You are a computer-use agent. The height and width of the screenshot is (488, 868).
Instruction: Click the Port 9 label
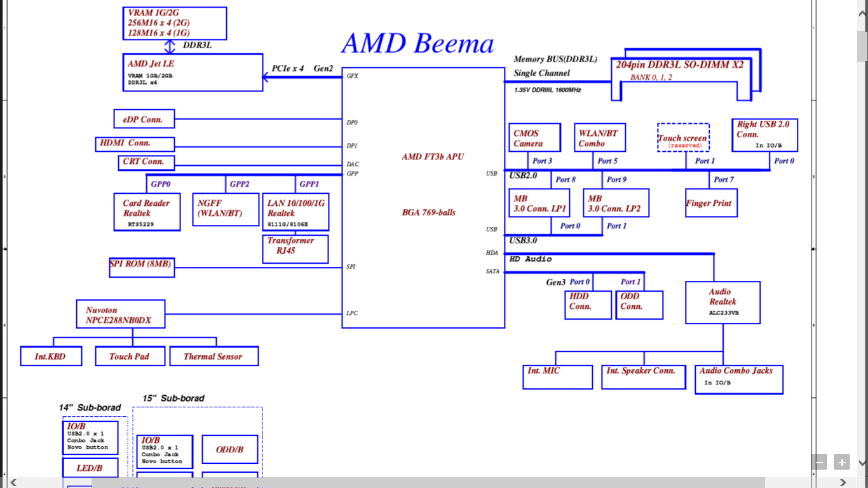click(616, 180)
